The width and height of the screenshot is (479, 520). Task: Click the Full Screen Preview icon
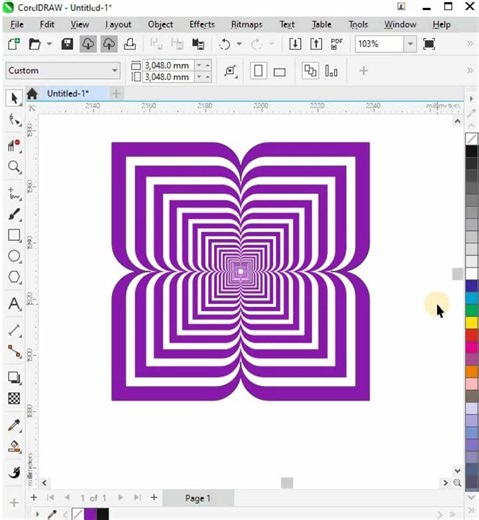click(x=429, y=44)
